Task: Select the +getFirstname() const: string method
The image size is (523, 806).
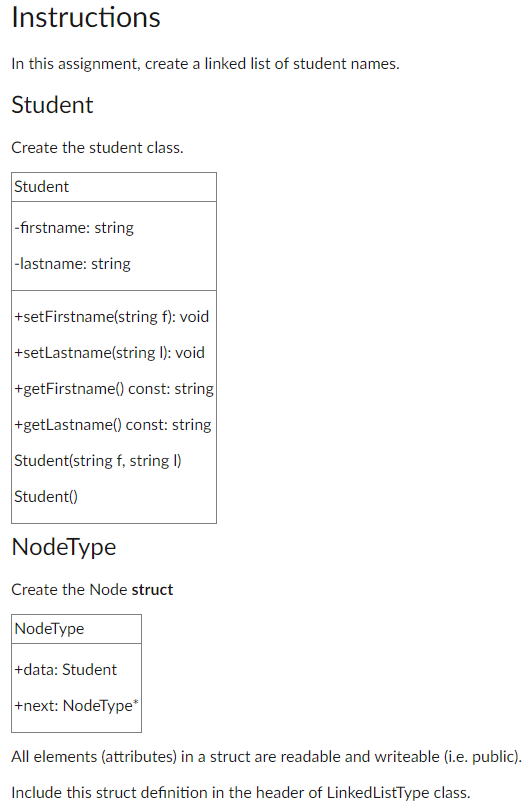Action: coord(114,389)
